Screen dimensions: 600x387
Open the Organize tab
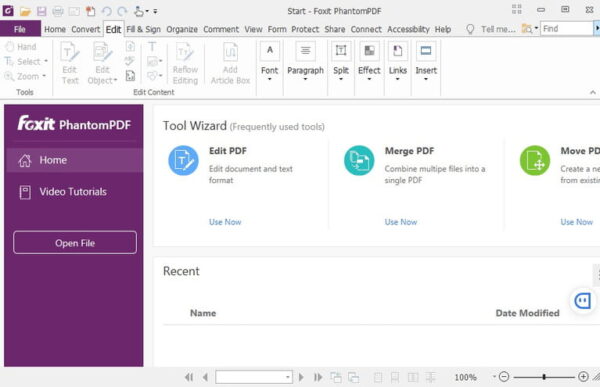point(182,29)
